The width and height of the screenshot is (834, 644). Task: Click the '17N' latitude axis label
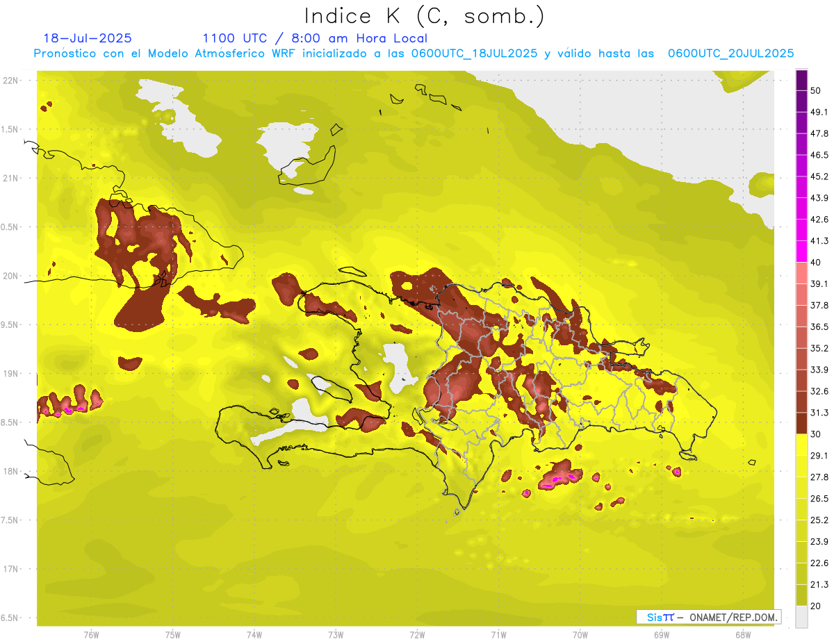pyautogui.click(x=10, y=569)
